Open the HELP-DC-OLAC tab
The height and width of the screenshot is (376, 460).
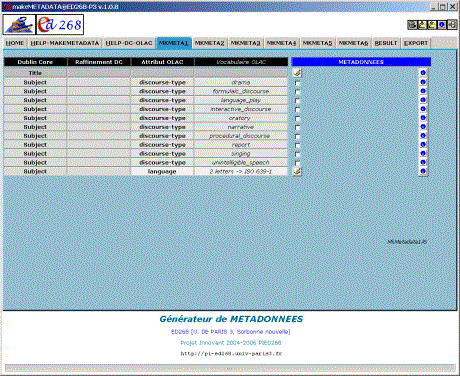pyautogui.click(x=129, y=43)
